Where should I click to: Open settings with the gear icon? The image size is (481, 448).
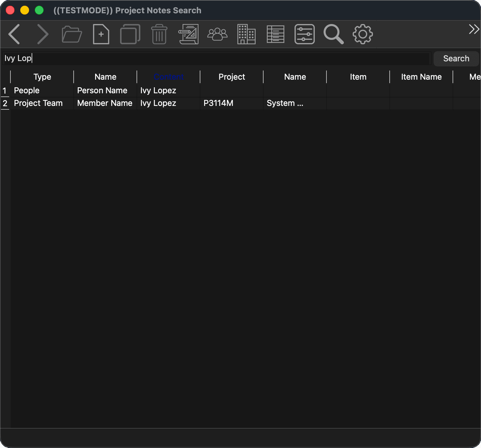[x=363, y=34]
